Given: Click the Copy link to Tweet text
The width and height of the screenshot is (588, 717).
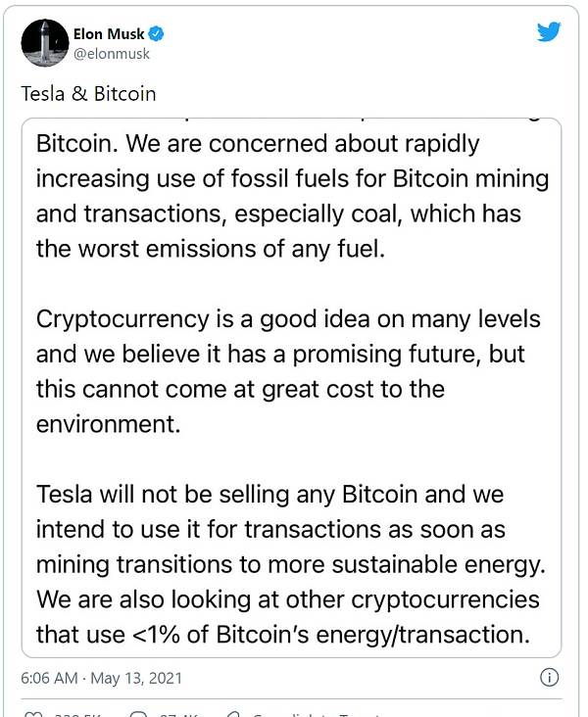Looking at the screenshot, I should (318, 715).
